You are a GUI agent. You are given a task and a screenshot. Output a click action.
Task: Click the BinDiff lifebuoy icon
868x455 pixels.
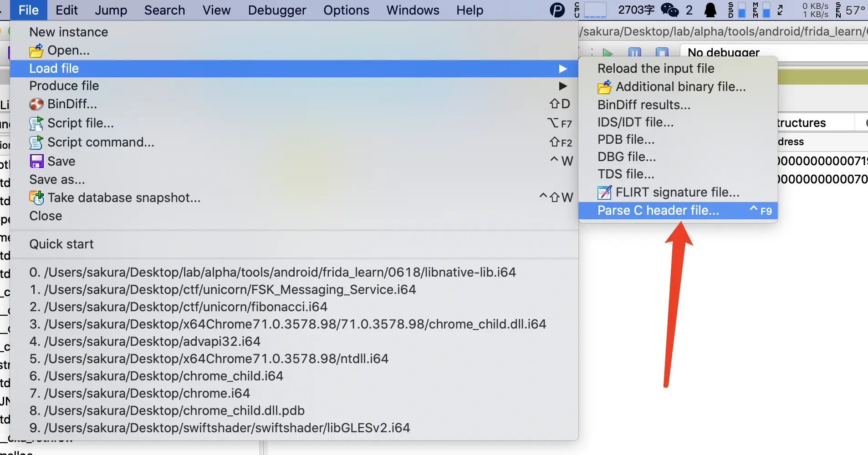36,104
